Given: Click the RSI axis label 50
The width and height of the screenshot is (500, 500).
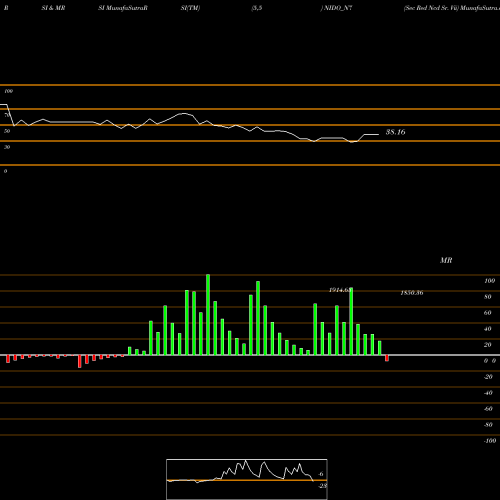Looking at the screenshot, I should (x=7, y=131).
